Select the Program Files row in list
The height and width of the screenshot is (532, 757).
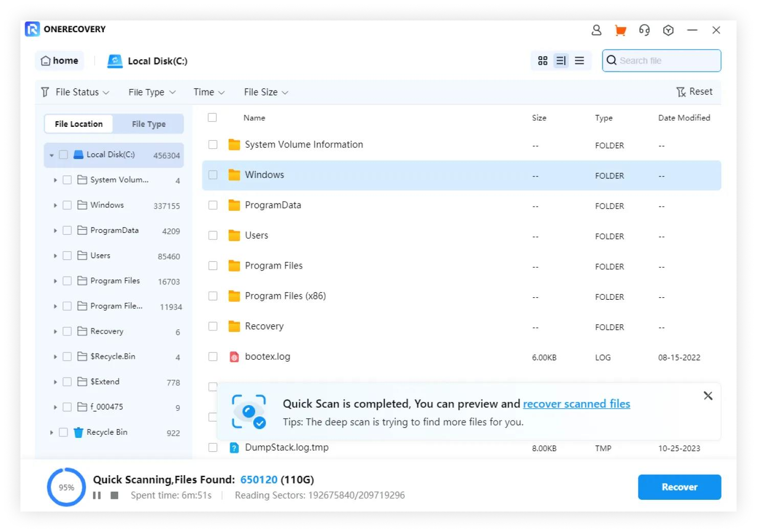(x=461, y=266)
